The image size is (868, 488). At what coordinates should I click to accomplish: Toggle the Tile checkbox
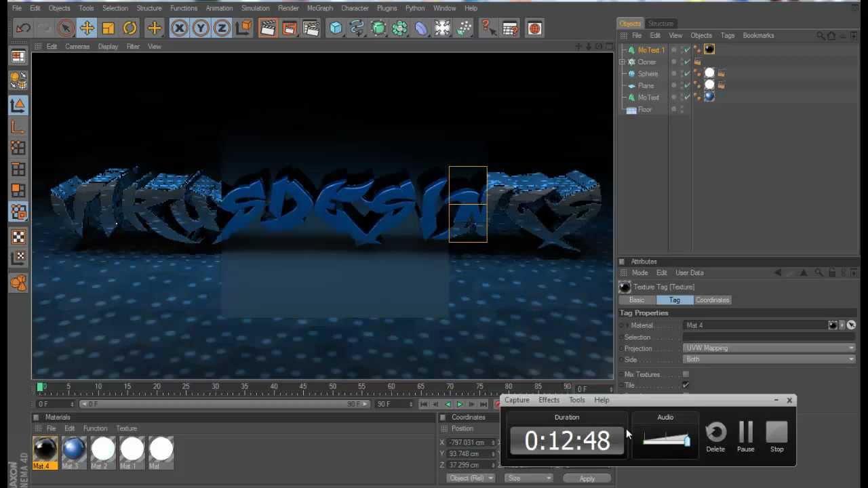point(686,385)
